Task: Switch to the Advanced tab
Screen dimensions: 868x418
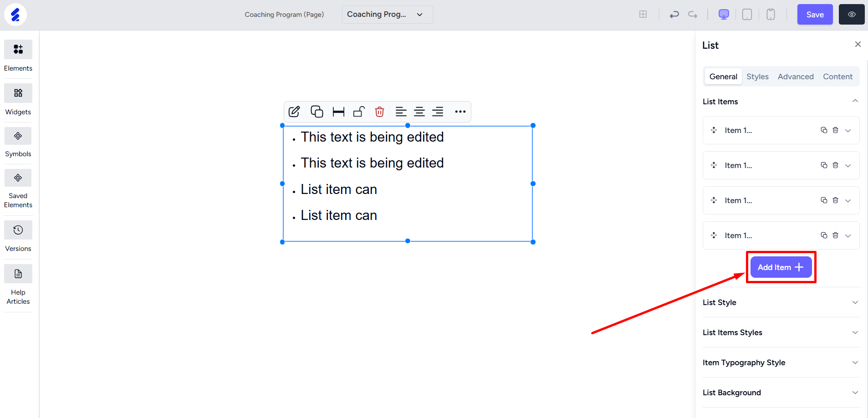Action: click(x=796, y=76)
